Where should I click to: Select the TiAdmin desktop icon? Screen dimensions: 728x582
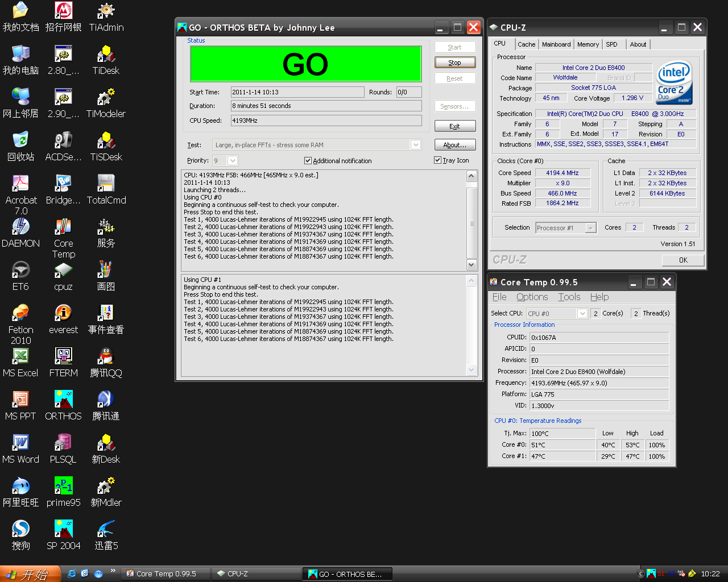pyautogui.click(x=106, y=16)
